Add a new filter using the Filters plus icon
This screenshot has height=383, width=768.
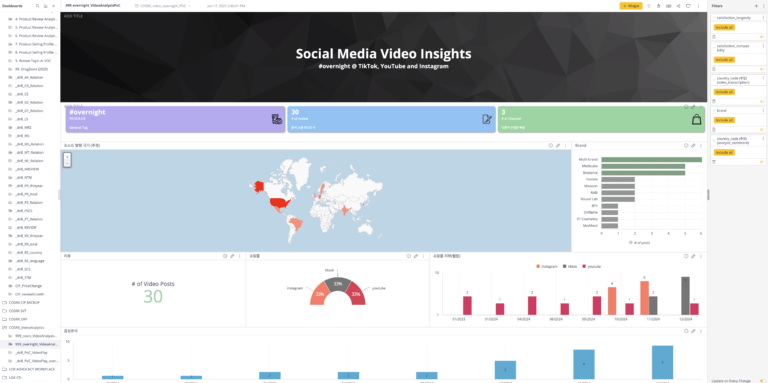[756, 6]
